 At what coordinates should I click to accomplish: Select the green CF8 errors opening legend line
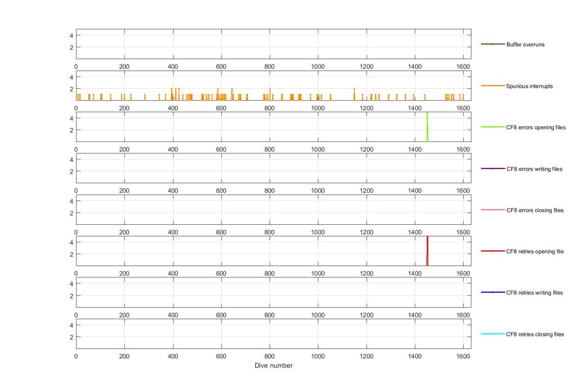tap(493, 127)
